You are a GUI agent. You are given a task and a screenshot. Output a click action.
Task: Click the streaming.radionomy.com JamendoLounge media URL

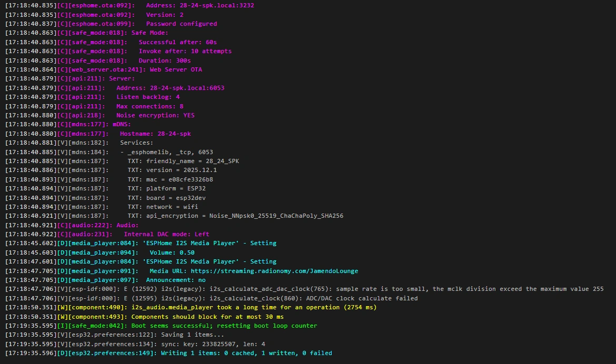coord(274,271)
